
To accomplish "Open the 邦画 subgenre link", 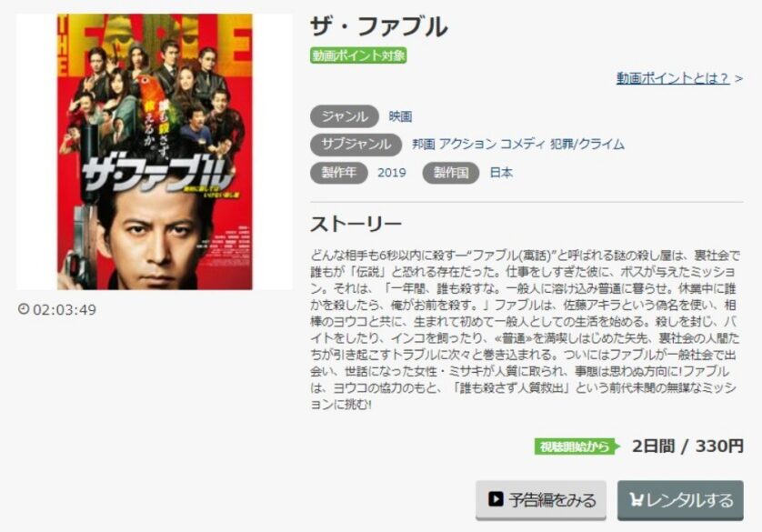I will click(x=423, y=145).
